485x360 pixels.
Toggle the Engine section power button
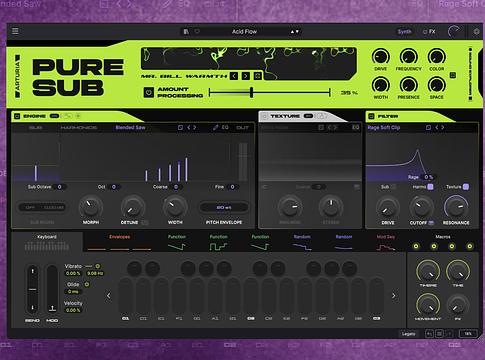click(17, 116)
